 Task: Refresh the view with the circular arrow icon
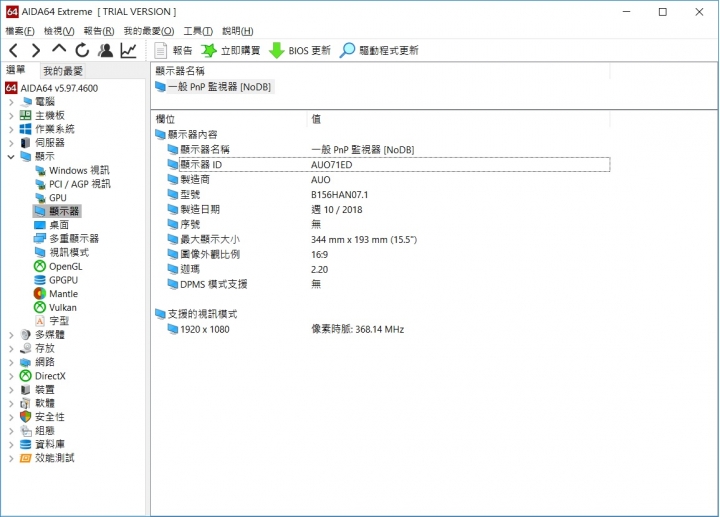[x=82, y=50]
